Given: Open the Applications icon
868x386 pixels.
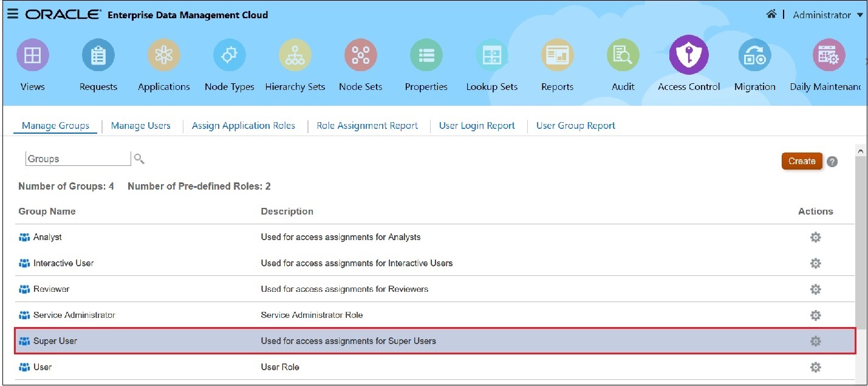Looking at the screenshot, I should (164, 56).
